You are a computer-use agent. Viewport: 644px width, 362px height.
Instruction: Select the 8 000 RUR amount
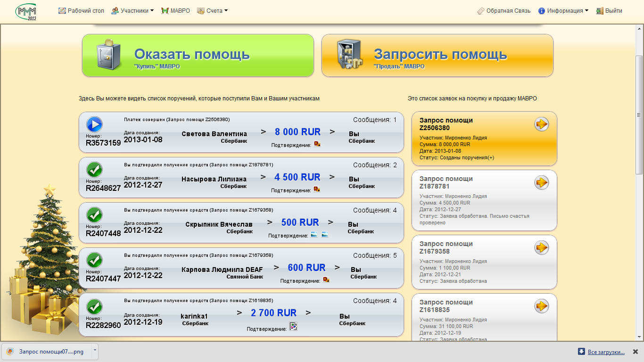pyautogui.click(x=298, y=132)
